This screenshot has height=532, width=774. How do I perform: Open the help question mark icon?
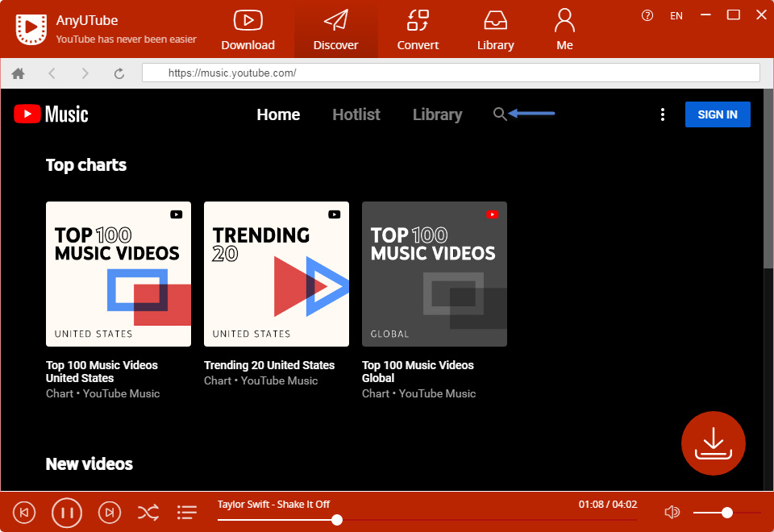pos(647,15)
